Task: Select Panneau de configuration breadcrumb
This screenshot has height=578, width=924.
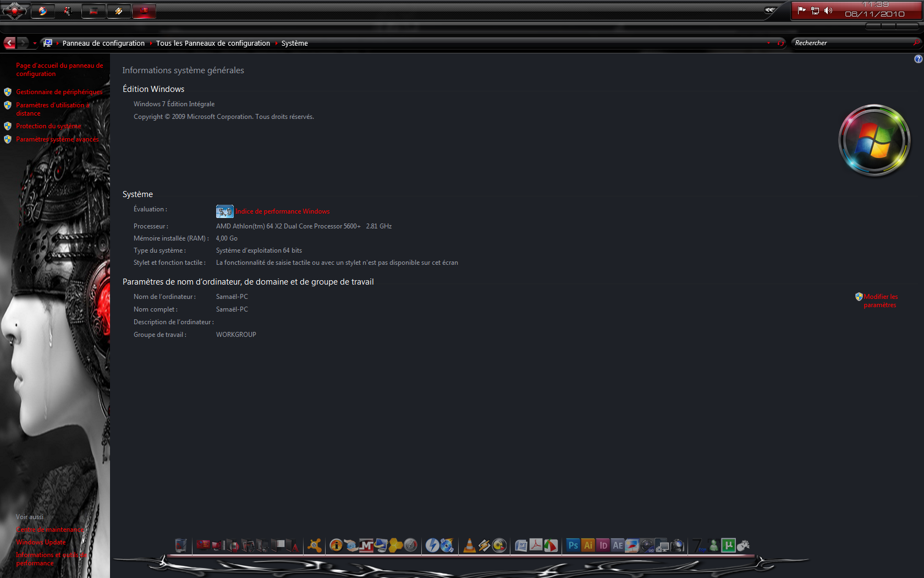Action: (x=103, y=43)
